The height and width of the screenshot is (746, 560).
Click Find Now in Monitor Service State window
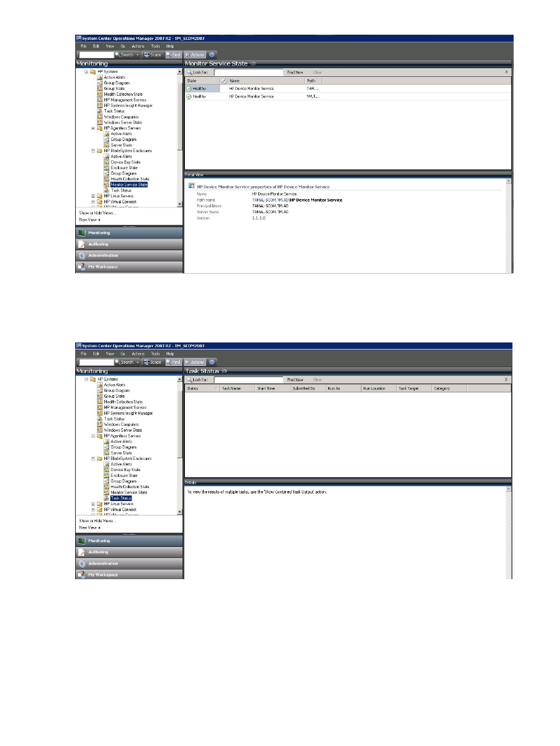pos(295,72)
